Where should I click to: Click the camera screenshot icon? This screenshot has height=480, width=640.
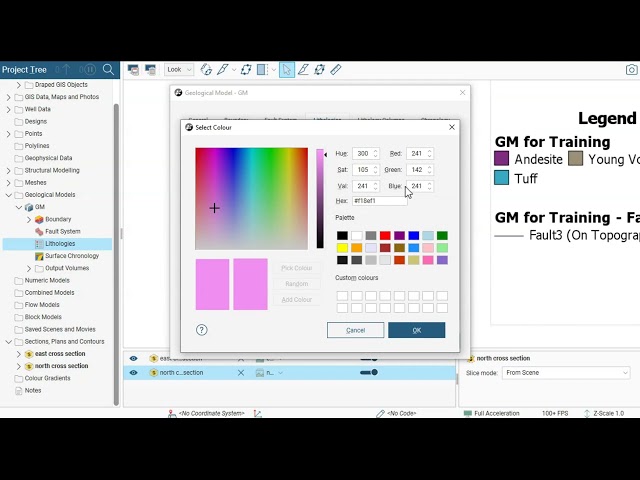coord(631,70)
